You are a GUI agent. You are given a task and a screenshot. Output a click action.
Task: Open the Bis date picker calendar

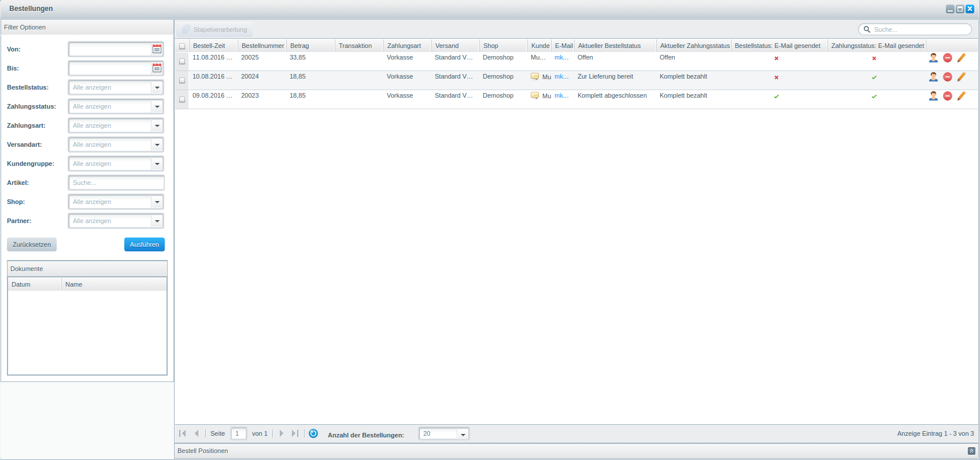click(157, 68)
